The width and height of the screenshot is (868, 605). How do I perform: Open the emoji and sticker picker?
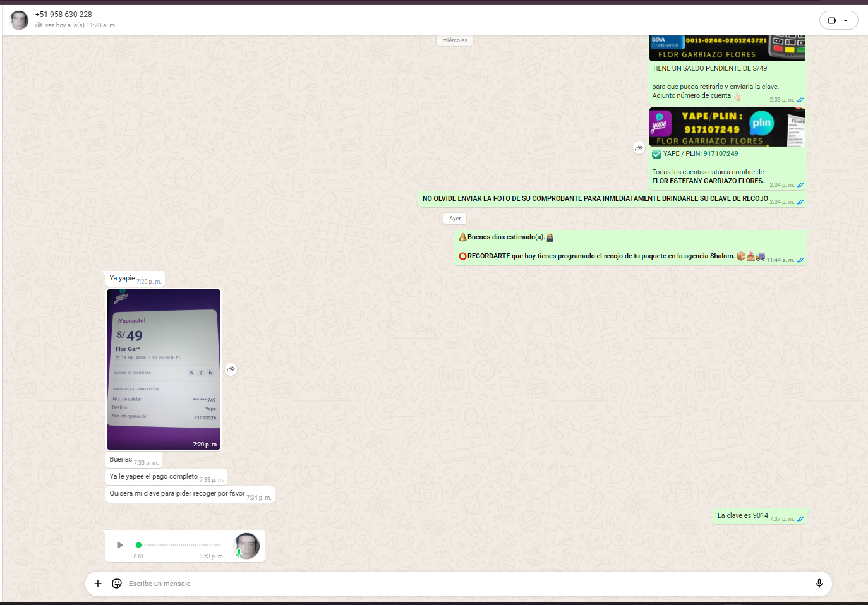pos(117,584)
